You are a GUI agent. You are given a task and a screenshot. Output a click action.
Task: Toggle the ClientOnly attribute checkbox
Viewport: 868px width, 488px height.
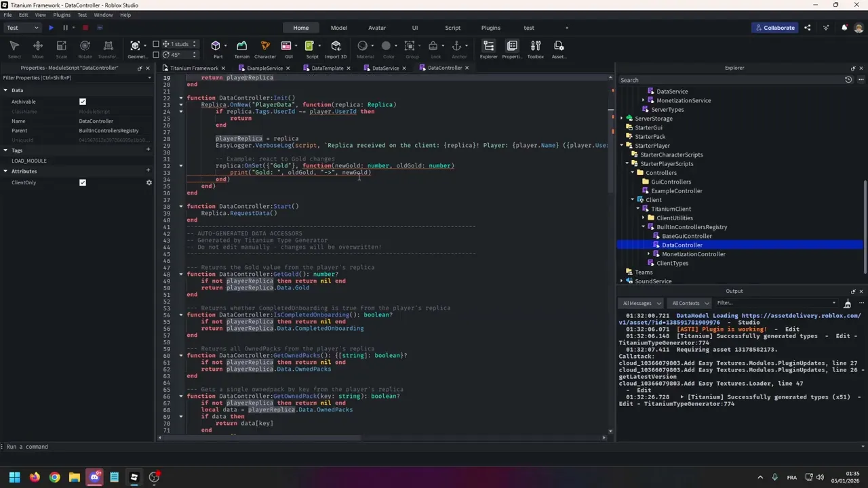[83, 182]
